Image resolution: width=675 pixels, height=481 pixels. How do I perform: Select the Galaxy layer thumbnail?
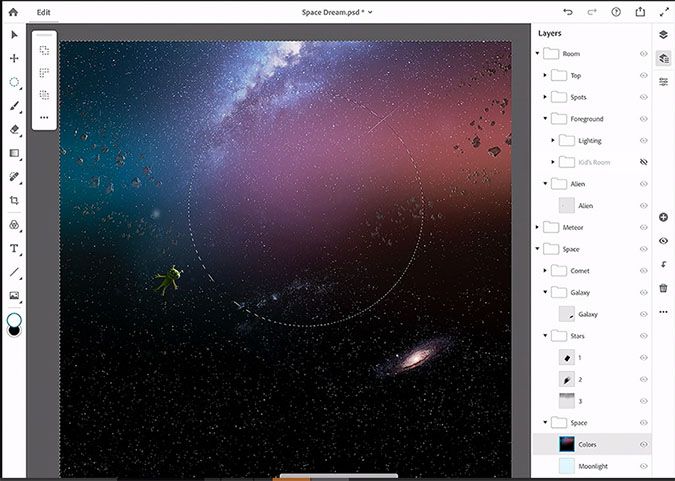[567, 314]
